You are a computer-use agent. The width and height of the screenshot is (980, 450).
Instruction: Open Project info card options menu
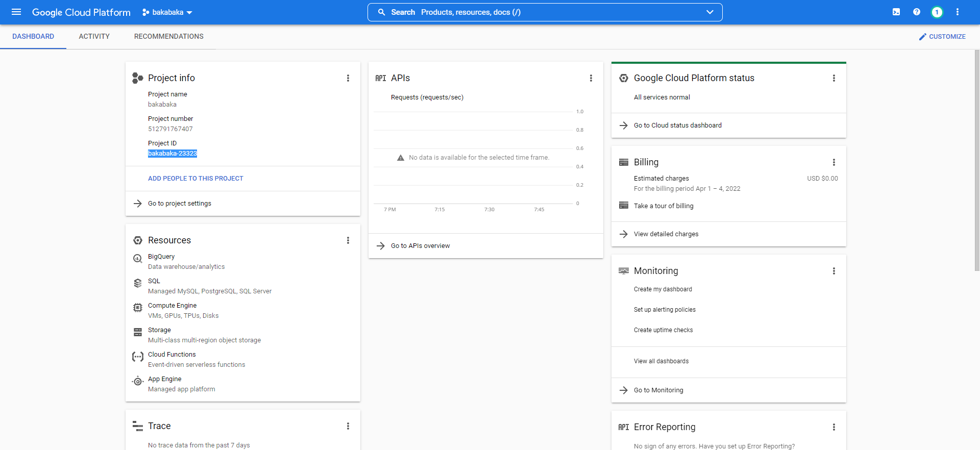[x=348, y=78]
